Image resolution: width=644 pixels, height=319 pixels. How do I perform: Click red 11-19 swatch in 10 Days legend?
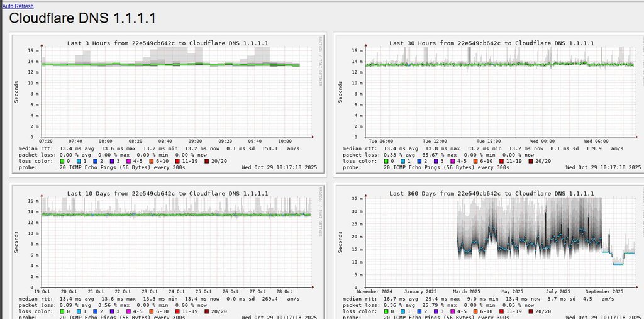tap(178, 311)
